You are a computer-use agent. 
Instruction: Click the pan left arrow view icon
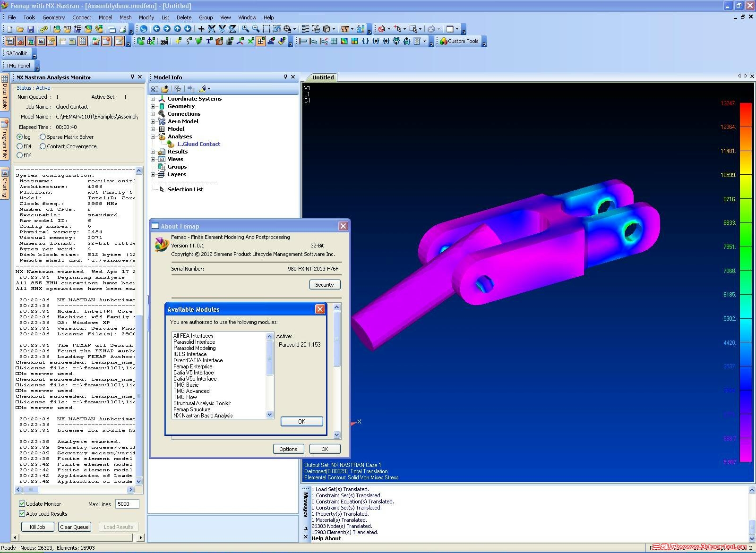pyautogui.click(x=156, y=29)
